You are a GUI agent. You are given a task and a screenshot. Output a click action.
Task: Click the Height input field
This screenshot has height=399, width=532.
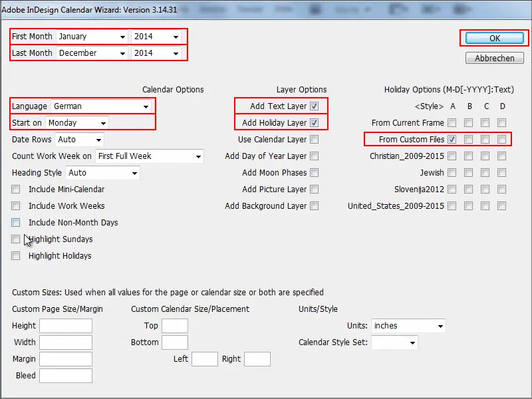[x=65, y=326]
